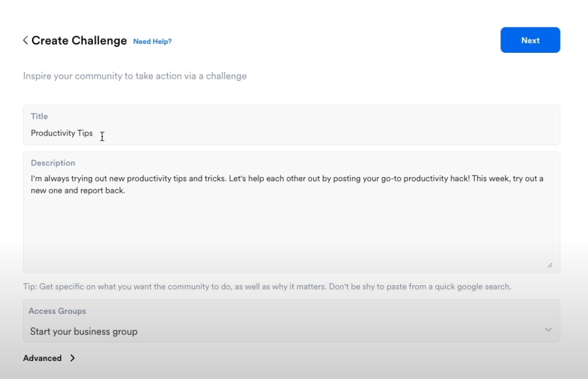
Task: Grab the Description box resize handle
Action: 550,265
